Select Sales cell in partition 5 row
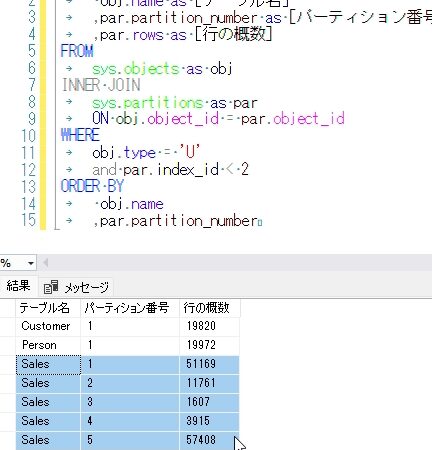The width and height of the screenshot is (432, 450). coord(48,440)
